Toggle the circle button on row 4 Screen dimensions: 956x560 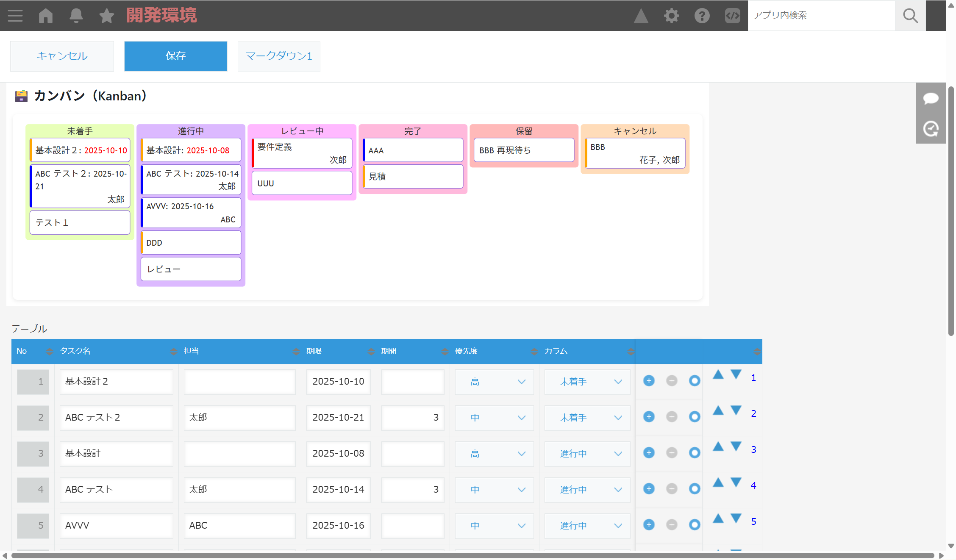point(694,489)
